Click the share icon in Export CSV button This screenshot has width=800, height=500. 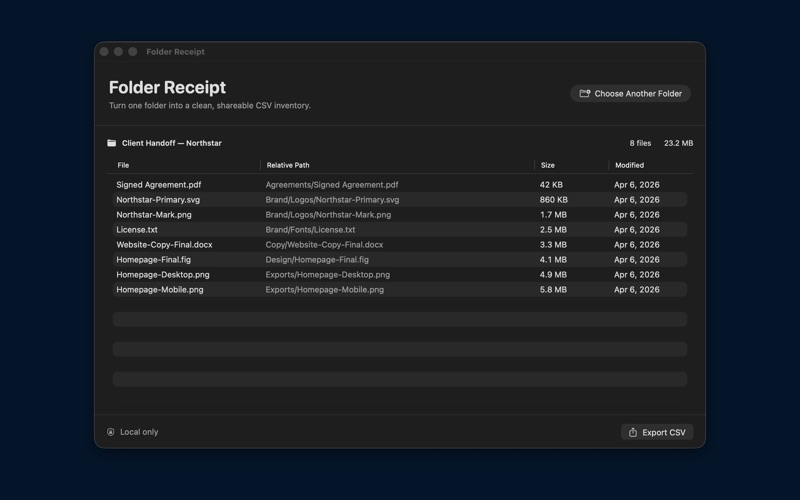(x=633, y=432)
